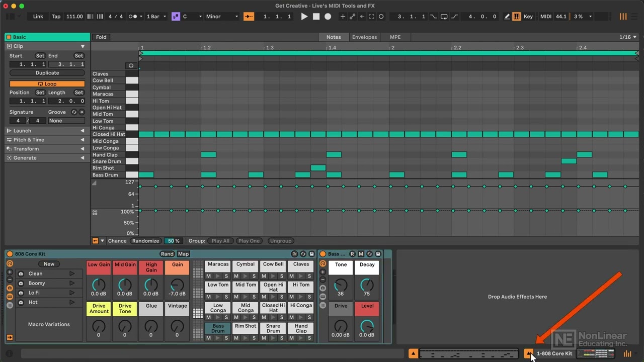Adjust the Drive Amount knob
The width and height of the screenshot is (644, 362).
click(x=99, y=326)
